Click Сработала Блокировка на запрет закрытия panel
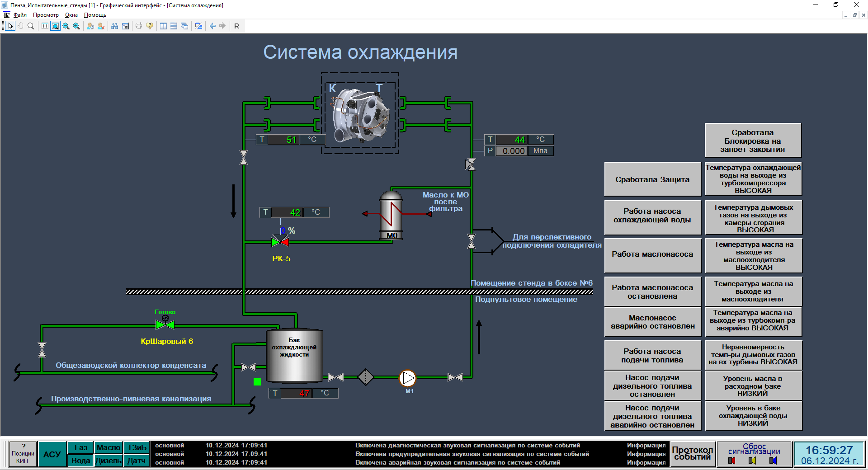868x470 pixels. tap(753, 141)
